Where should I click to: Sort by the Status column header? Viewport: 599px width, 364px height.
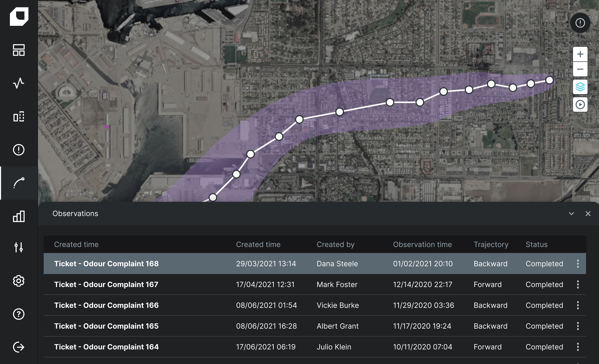coord(536,244)
